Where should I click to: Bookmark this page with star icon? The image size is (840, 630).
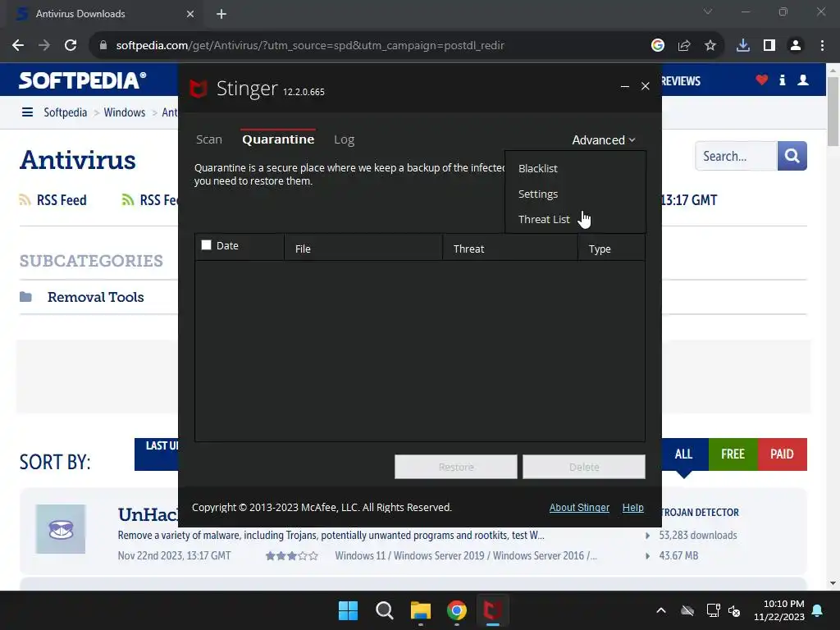click(710, 46)
